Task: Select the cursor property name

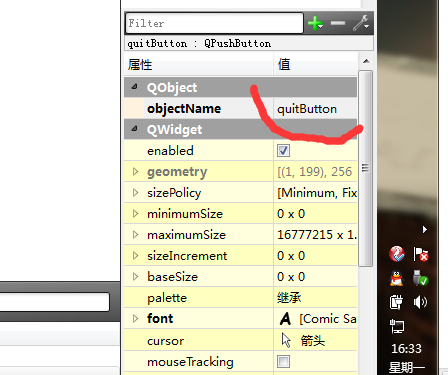Action: 166,341
